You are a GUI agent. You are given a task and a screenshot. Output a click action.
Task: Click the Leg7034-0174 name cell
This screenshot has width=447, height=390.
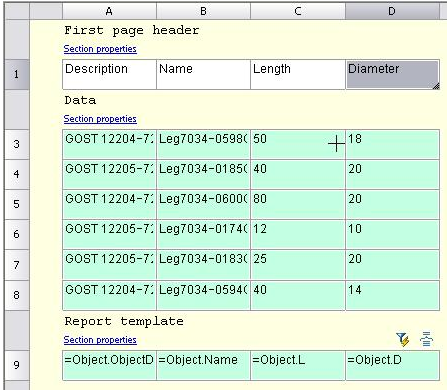(x=203, y=234)
